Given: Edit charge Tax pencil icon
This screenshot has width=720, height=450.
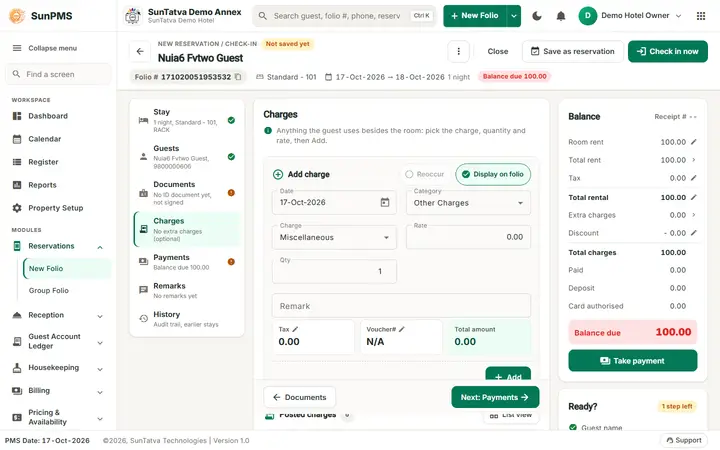Looking at the screenshot, I should pos(295,329).
